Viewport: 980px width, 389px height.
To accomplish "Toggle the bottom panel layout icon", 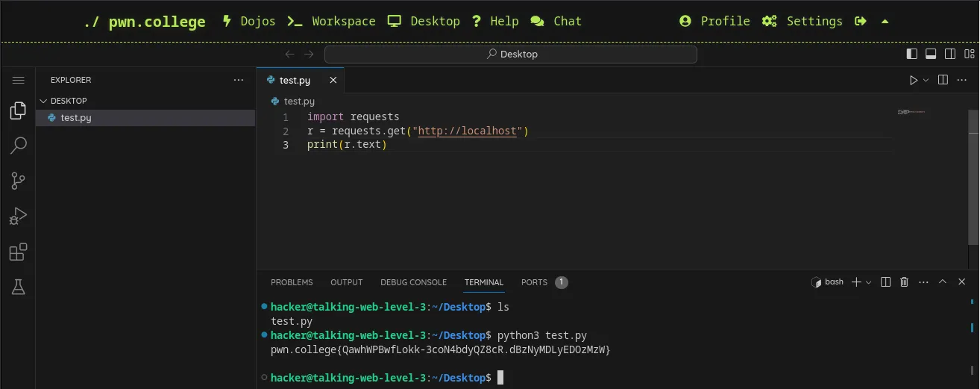I will point(931,54).
